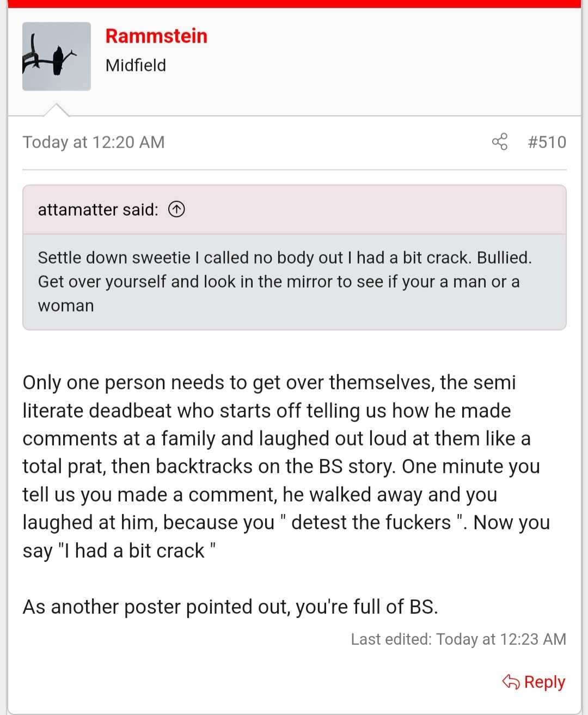Open Rammstein's bird avatar thumbnail
The image size is (588, 715).
(57, 57)
